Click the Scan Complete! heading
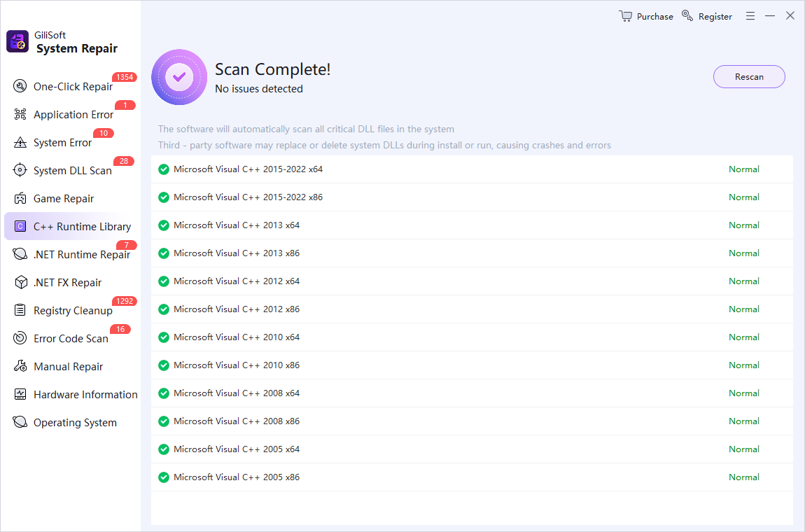Viewport: 805px width, 532px height. click(272, 69)
